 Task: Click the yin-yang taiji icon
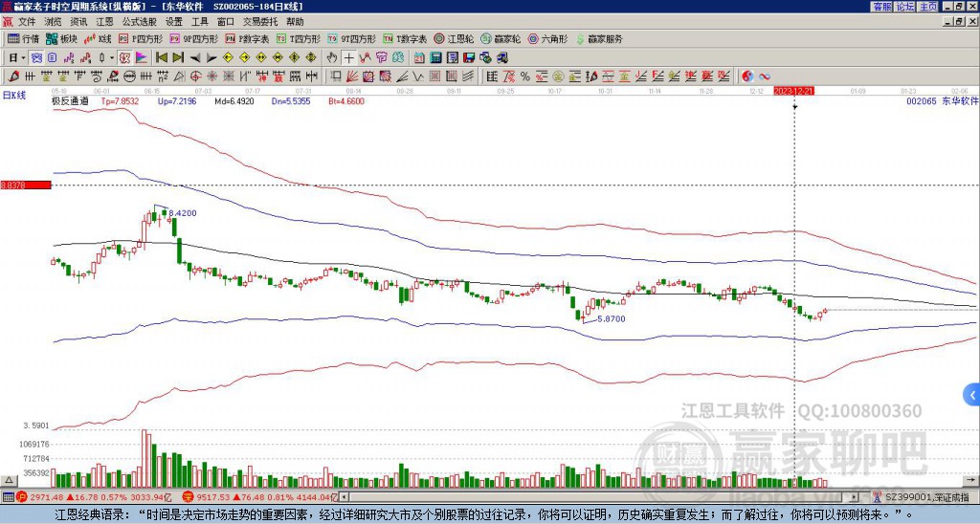(747, 76)
